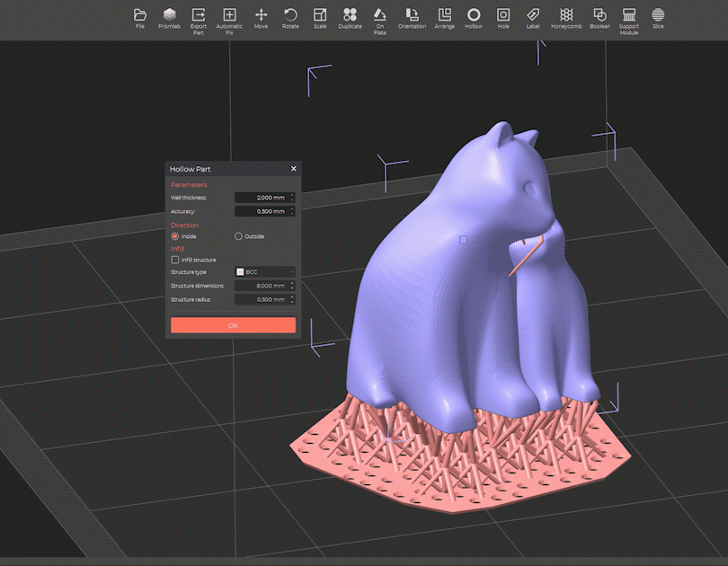Select the Export Part toolbar item
728x566 pixels.
click(x=198, y=16)
